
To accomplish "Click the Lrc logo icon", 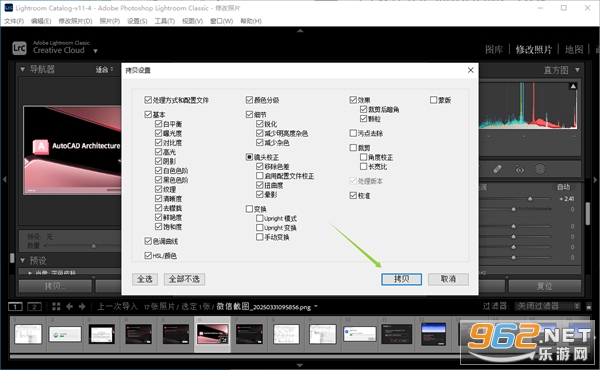I will (x=19, y=48).
